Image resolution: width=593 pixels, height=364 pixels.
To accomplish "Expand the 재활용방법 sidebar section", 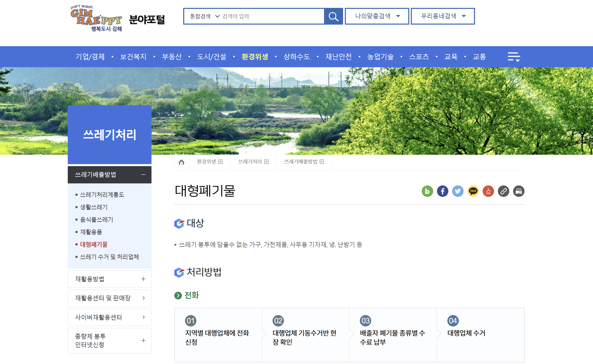I will pyautogui.click(x=144, y=279).
